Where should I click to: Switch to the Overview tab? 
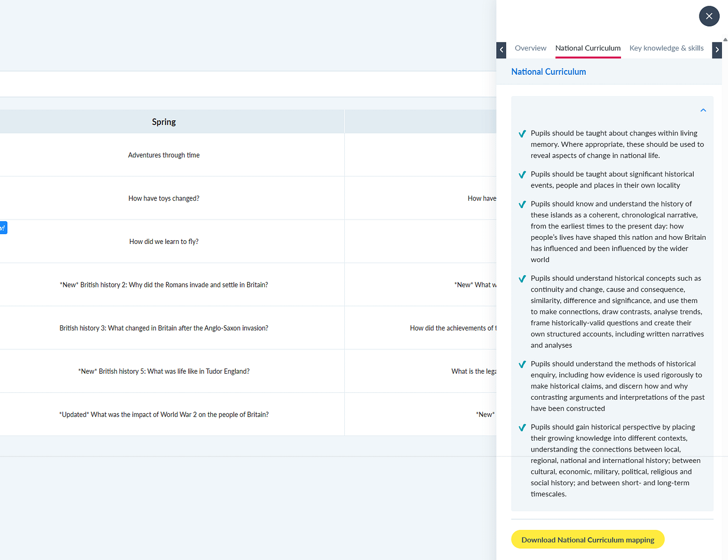click(530, 48)
